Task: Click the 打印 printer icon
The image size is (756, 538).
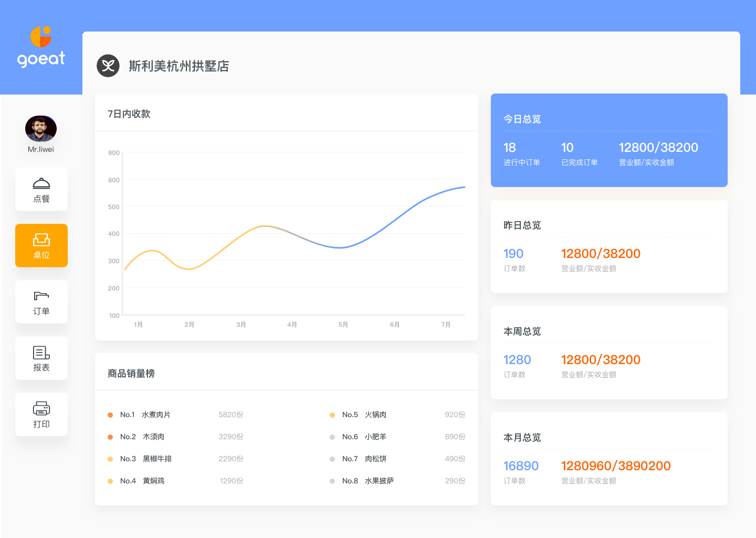Action: (41, 409)
